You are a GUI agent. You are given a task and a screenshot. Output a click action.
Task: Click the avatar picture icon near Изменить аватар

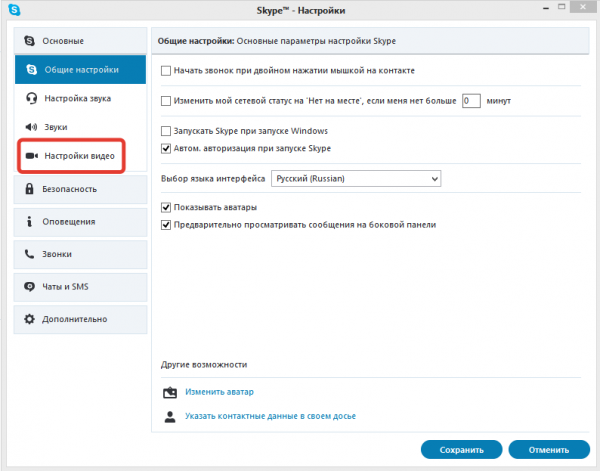pos(170,393)
